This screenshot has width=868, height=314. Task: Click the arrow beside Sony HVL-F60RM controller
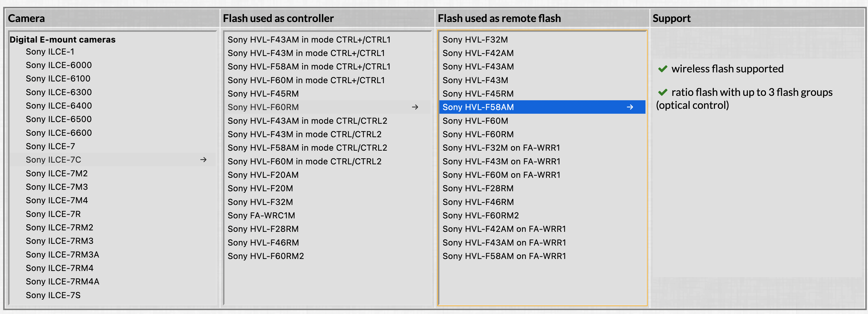point(415,107)
